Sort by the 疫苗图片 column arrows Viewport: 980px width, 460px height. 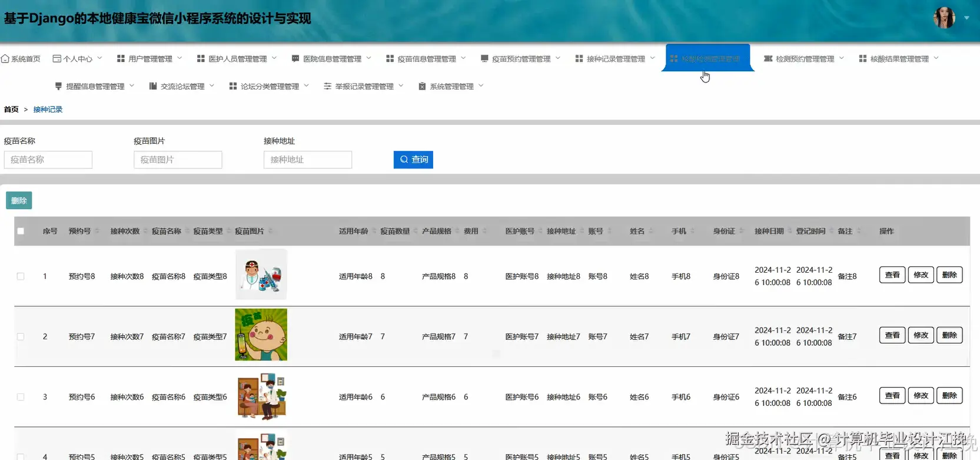270,231
